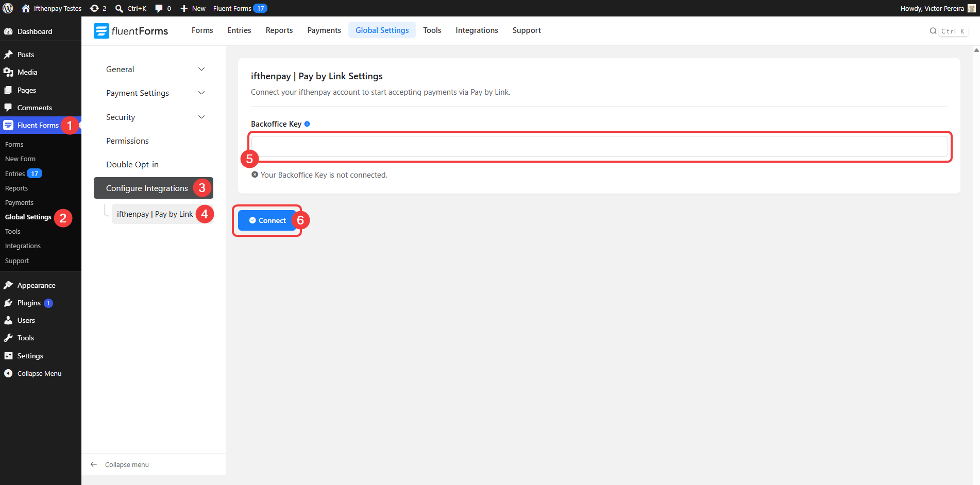Click the WordPress logo icon
This screenshot has width=980, height=485.
tap(8, 8)
